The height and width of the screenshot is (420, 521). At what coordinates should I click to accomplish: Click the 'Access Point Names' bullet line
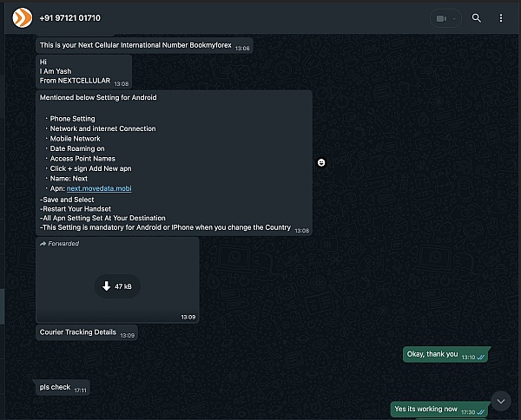pyautogui.click(x=82, y=159)
